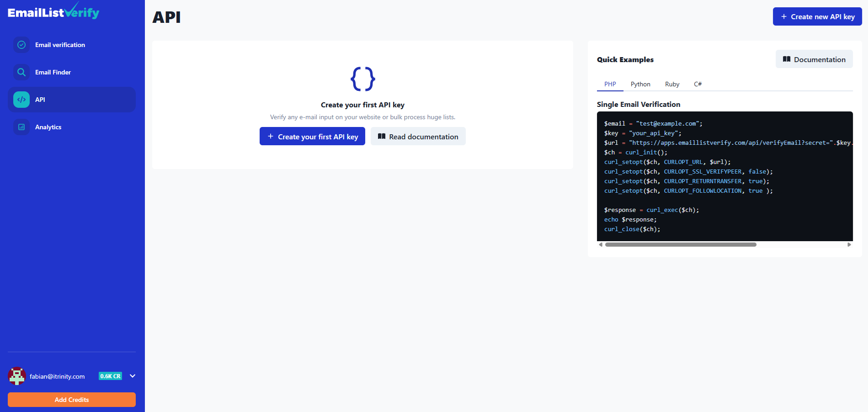Viewport: 868px width, 412px height.
Task: Switch to the PHP example tab
Action: (610, 84)
